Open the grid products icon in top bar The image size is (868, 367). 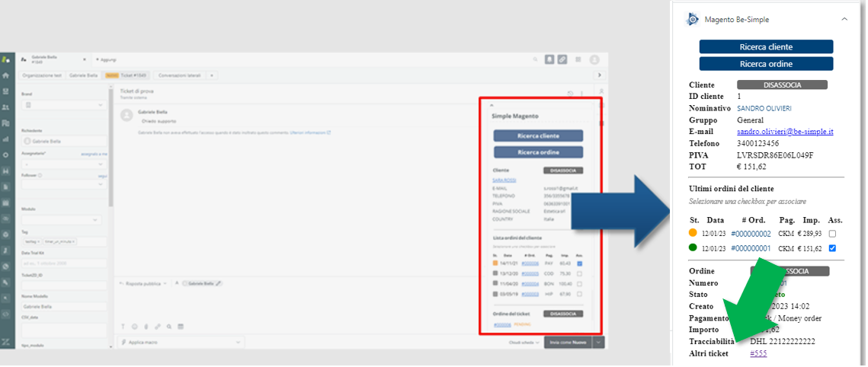578,59
